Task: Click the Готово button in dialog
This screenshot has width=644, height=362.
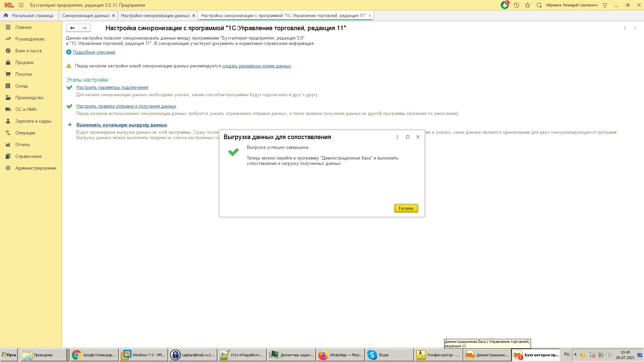Action: point(406,208)
